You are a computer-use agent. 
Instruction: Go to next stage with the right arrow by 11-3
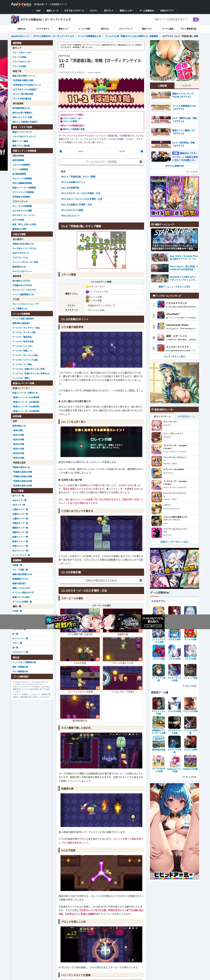142,151
